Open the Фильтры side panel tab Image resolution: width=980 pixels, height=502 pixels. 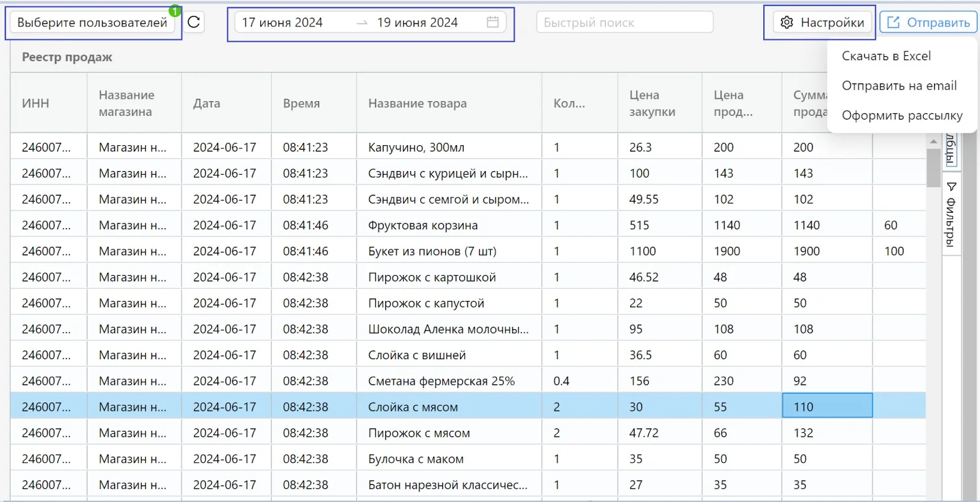click(x=951, y=215)
